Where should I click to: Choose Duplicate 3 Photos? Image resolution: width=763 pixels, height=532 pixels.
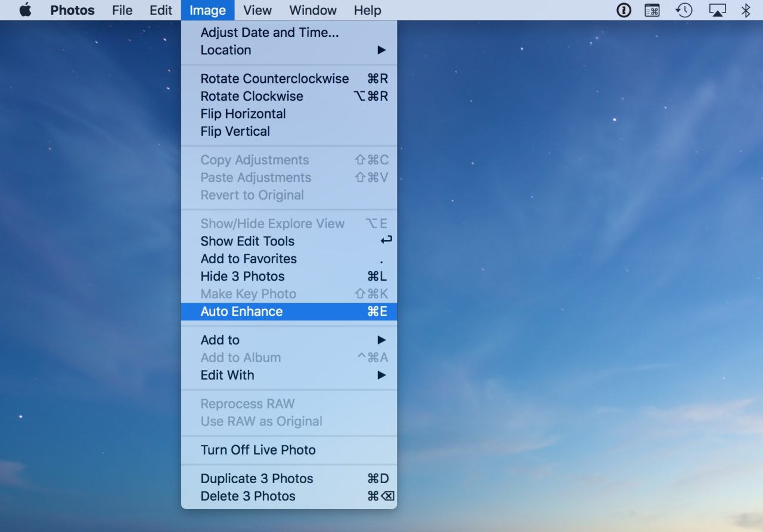pos(289,478)
